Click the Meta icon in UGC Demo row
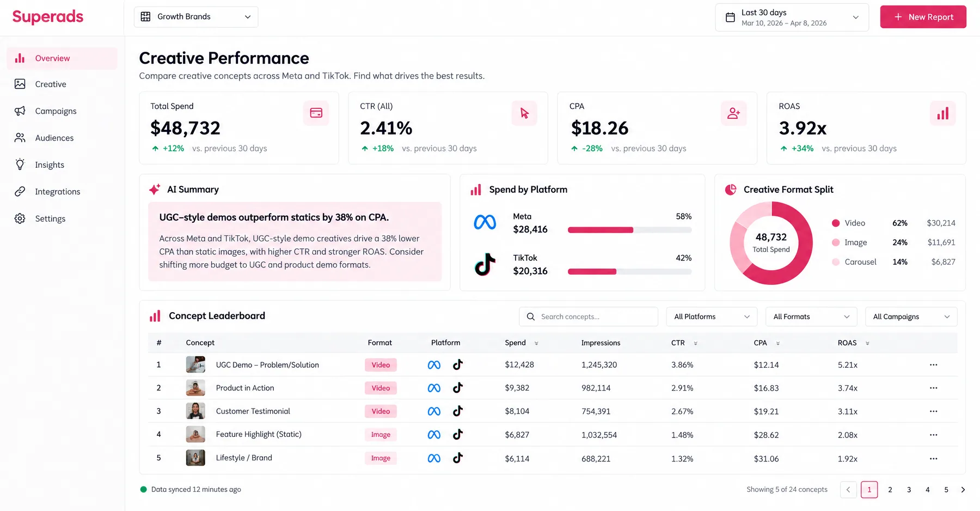Screen dimensions: 980x511 point(434,365)
